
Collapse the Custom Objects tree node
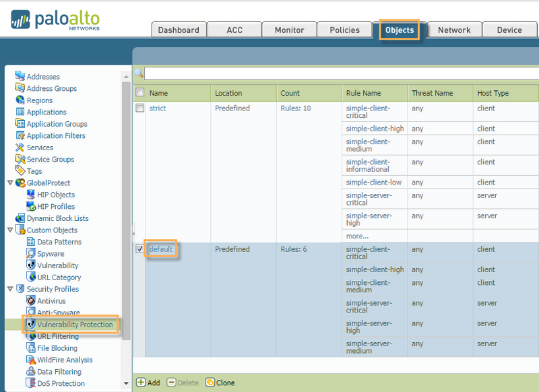click(9, 230)
